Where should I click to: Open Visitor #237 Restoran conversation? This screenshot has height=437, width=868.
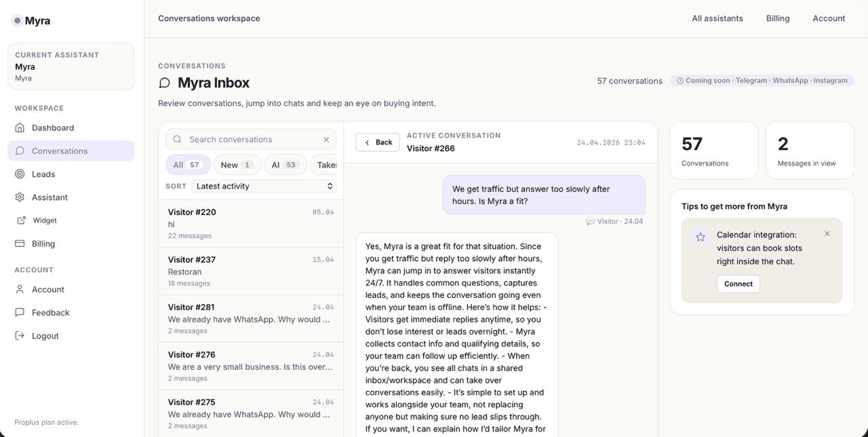click(x=251, y=271)
